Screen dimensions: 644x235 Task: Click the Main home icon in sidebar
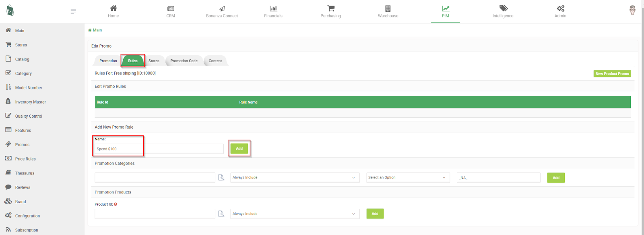(x=8, y=30)
